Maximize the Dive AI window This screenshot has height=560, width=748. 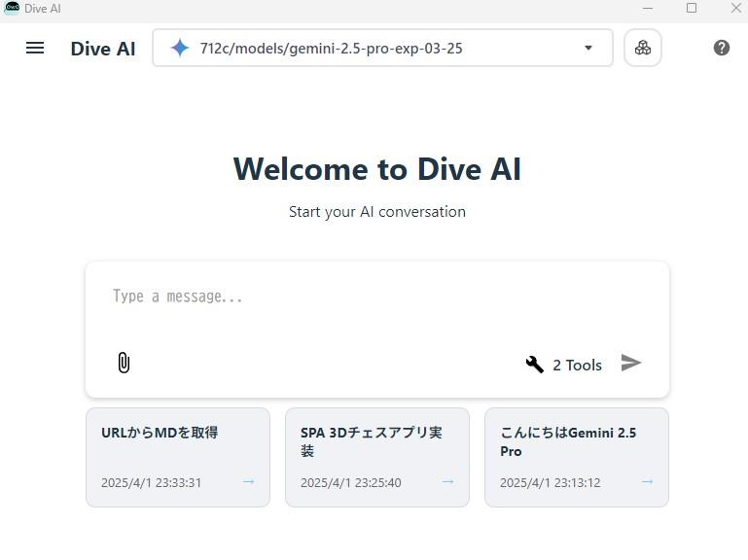click(x=692, y=8)
